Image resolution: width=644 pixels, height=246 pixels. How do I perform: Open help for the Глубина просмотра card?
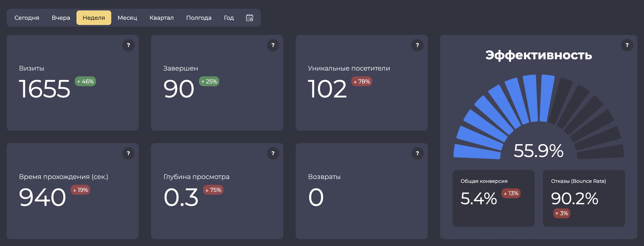(273, 153)
